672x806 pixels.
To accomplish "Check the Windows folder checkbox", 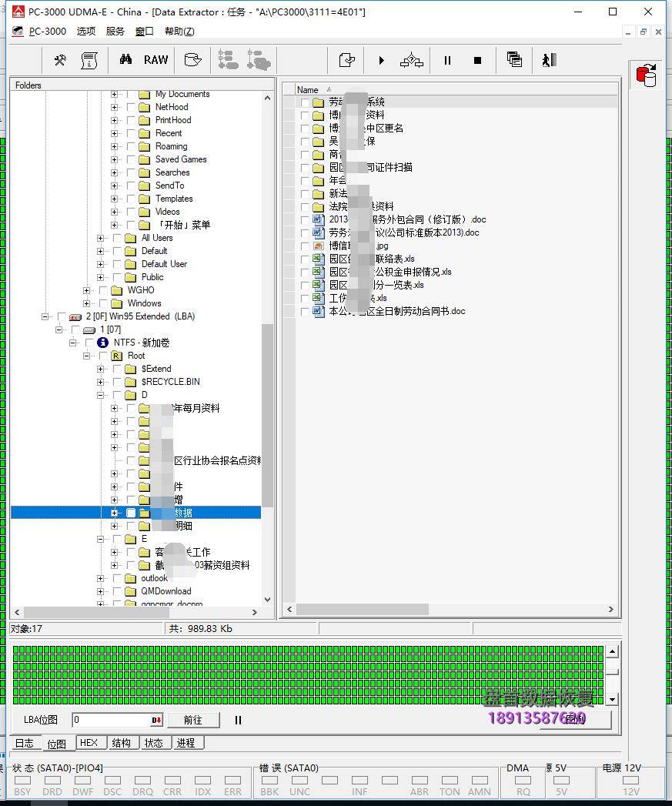I will coord(103,303).
